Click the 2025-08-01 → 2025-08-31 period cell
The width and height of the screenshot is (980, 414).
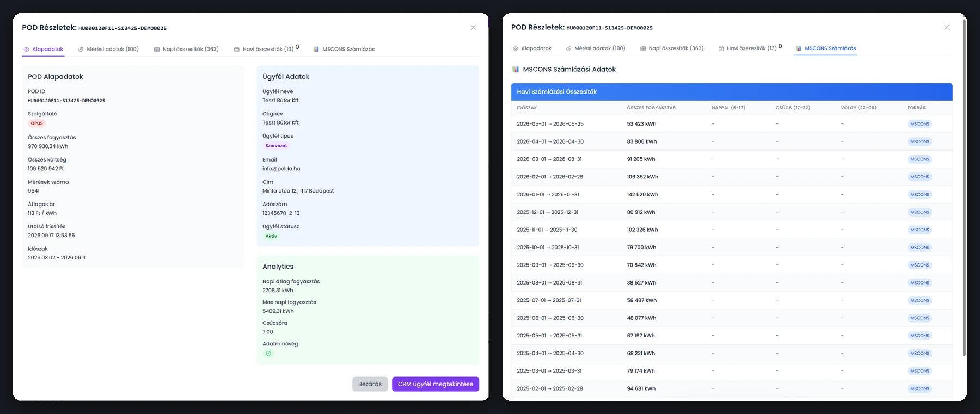pos(549,283)
